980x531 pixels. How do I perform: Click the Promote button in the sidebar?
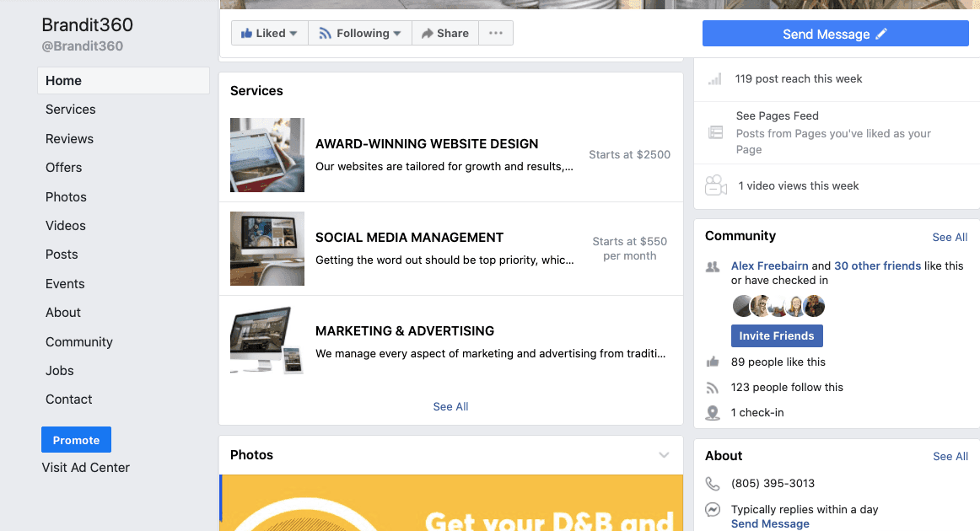point(76,439)
